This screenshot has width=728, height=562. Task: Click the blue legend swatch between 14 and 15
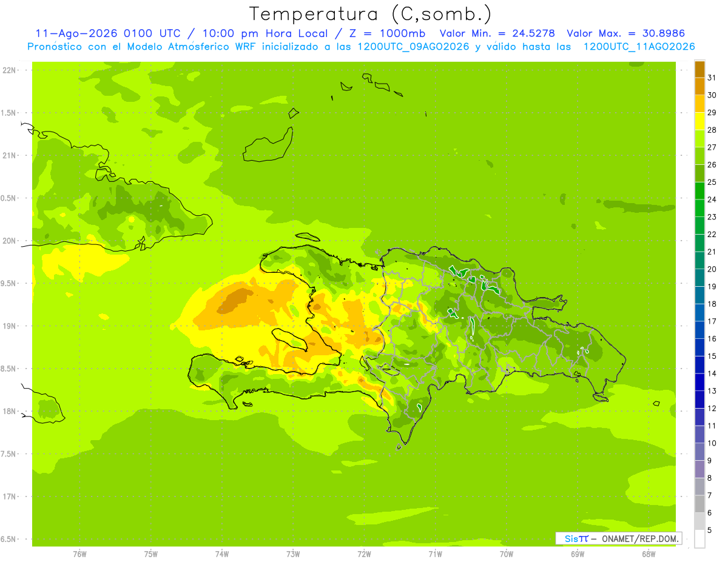tap(699, 365)
